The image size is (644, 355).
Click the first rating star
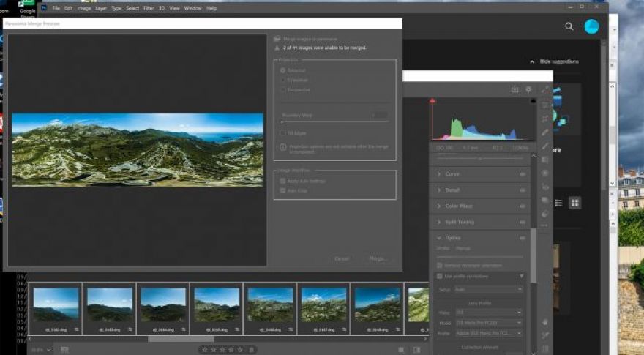tap(204, 350)
